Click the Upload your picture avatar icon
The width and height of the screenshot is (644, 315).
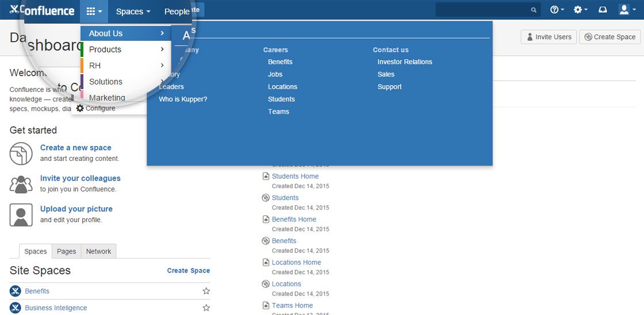pos(21,215)
